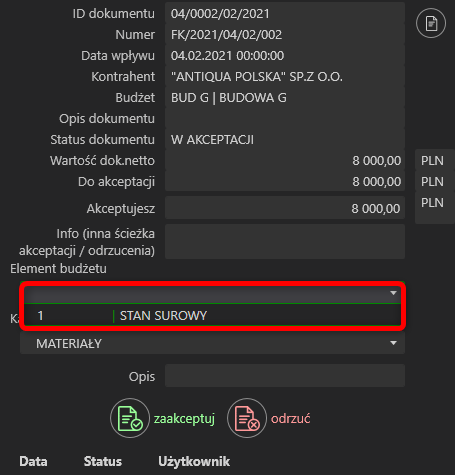Click the Opis input field

click(x=285, y=376)
